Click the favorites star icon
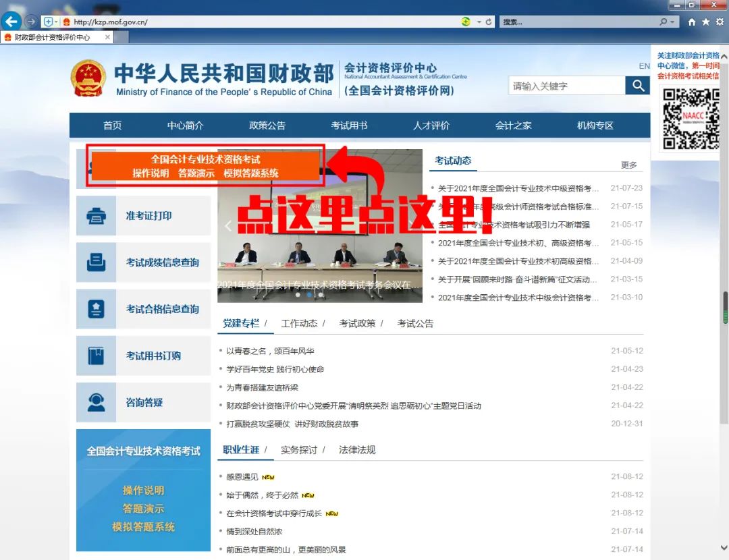Image resolution: width=729 pixels, height=560 pixels. click(706, 22)
